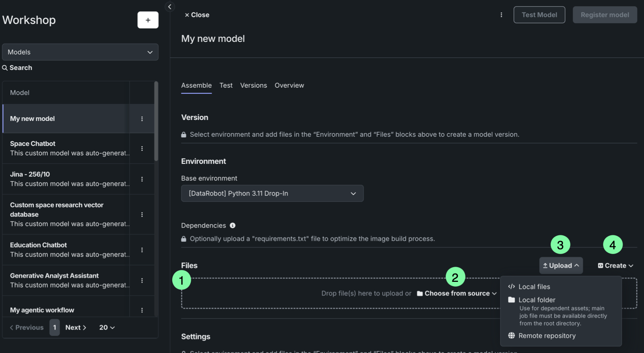Collapse the sidebar with the chevron arrow
The height and width of the screenshot is (353, 644).
[170, 7]
